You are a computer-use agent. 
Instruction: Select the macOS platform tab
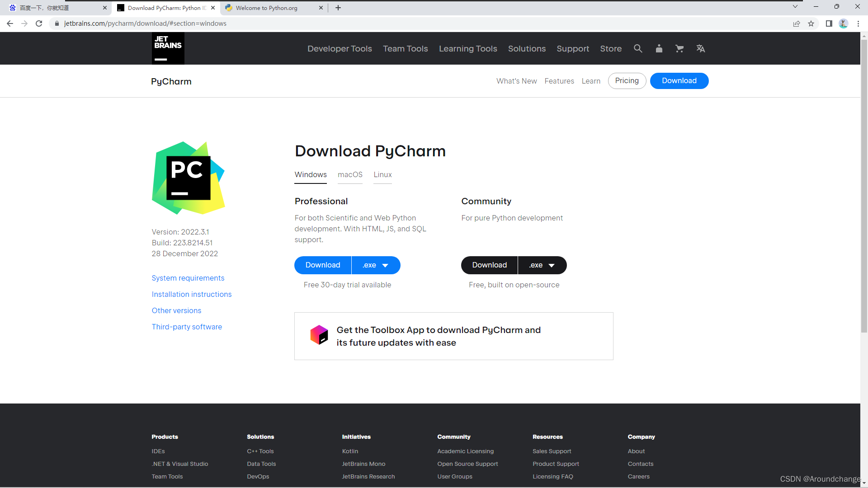[350, 175]
